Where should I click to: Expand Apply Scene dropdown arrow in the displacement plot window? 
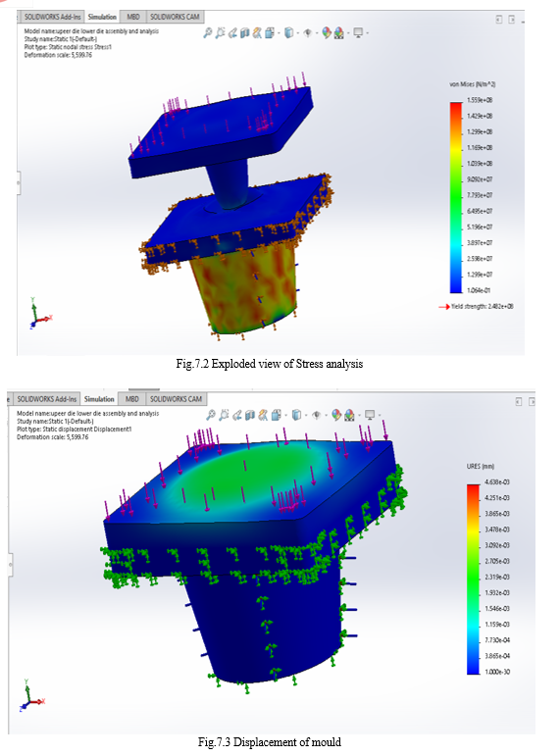click(359, 415)
